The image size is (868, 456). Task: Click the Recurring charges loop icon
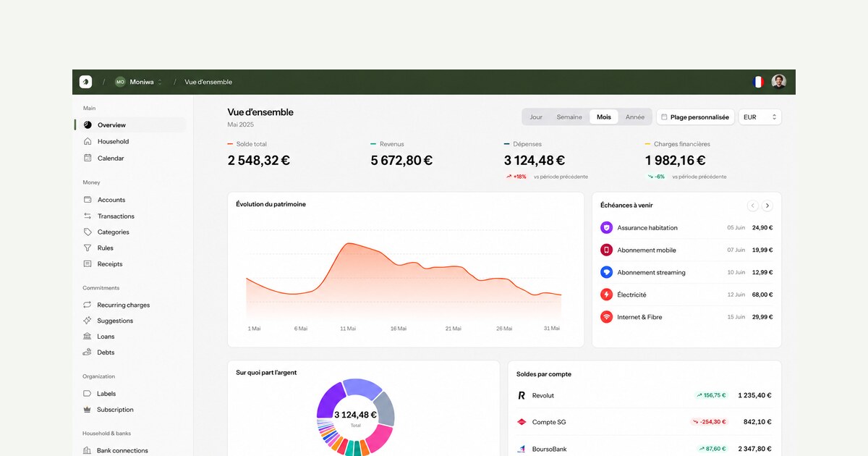pos(88,305)
